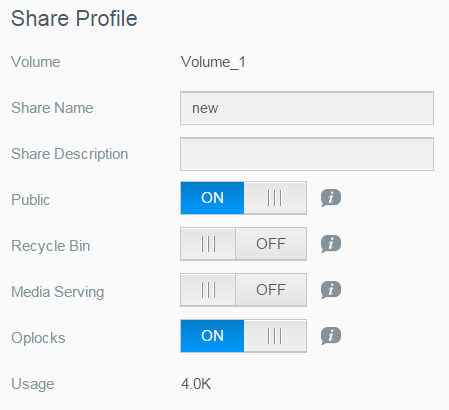Screen dimensions: 449x410
Task: Click the 4.0K usage value
Action: click(x=196, y=384)
